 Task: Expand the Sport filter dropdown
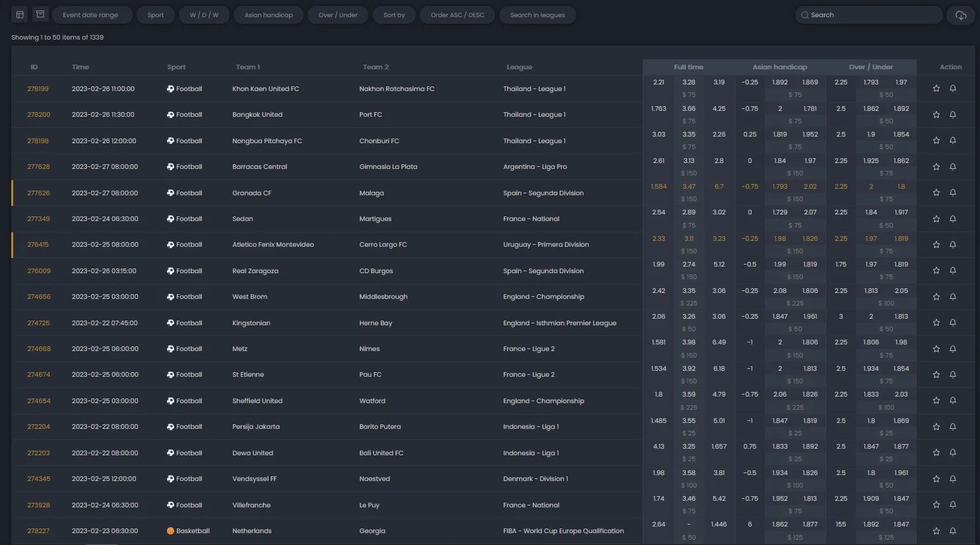[156, 15]
